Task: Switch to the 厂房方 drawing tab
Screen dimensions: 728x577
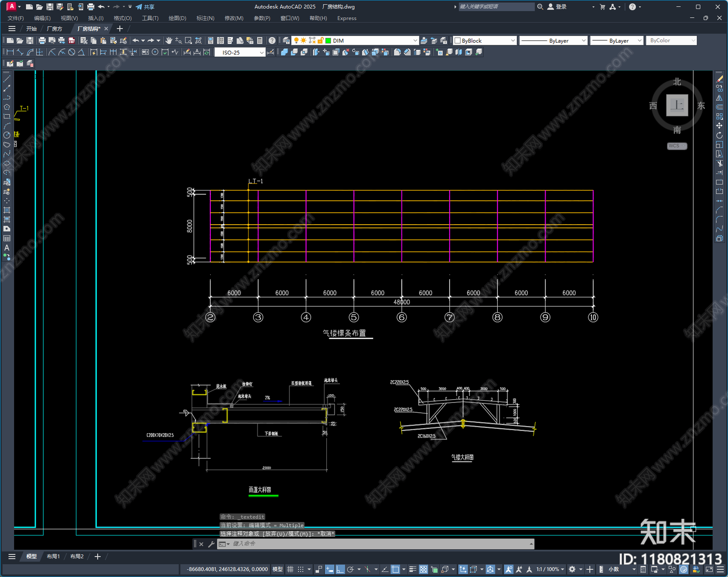Action: pyautogui.click(x=55, y=29)
